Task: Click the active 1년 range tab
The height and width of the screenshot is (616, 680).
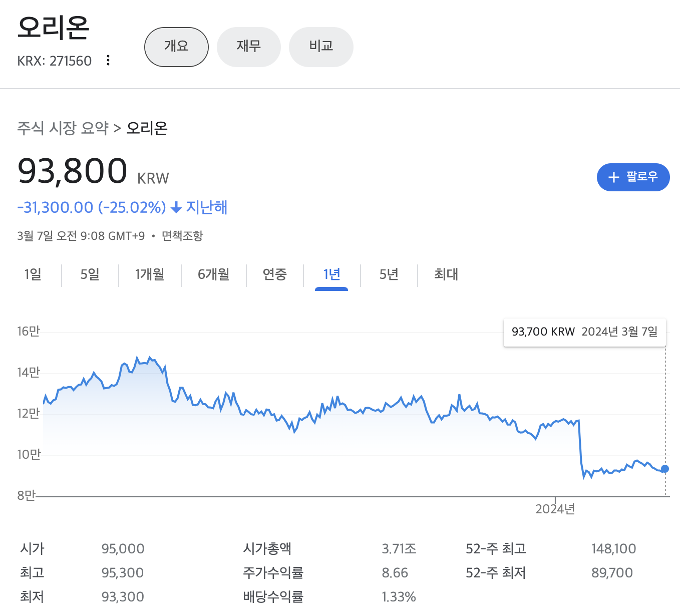Action: [331, 274]
